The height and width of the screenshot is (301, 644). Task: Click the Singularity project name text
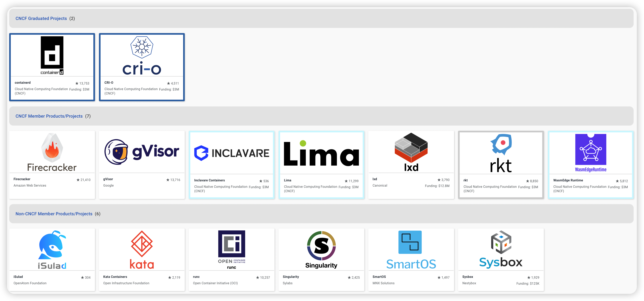[x=291, y=277]
